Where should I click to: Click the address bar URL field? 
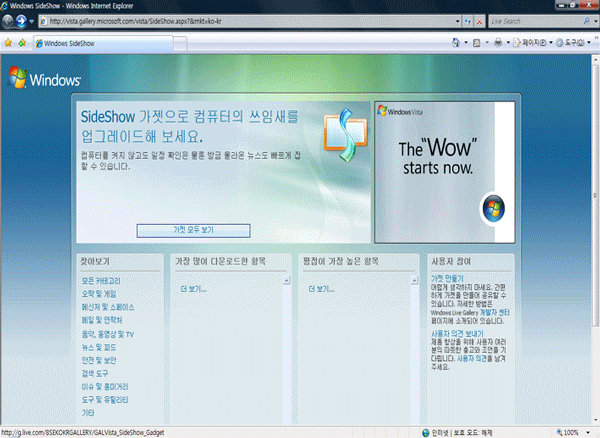246,21
